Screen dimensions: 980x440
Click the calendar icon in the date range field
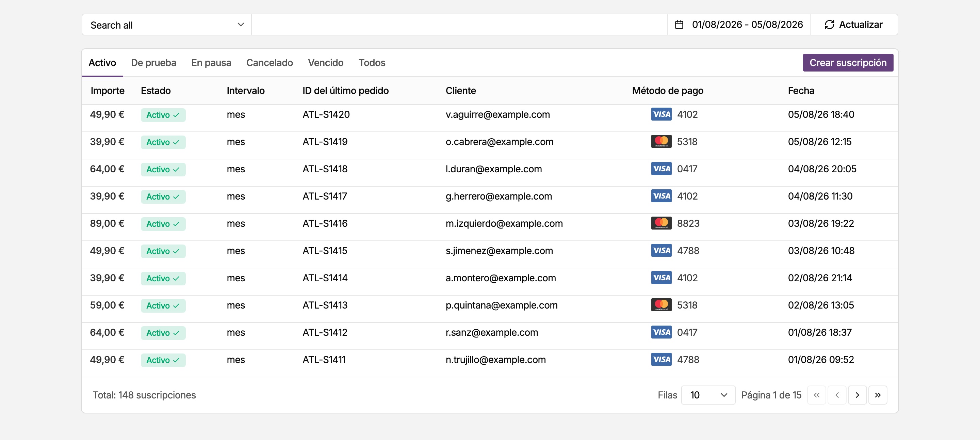[x=679, y=25]
